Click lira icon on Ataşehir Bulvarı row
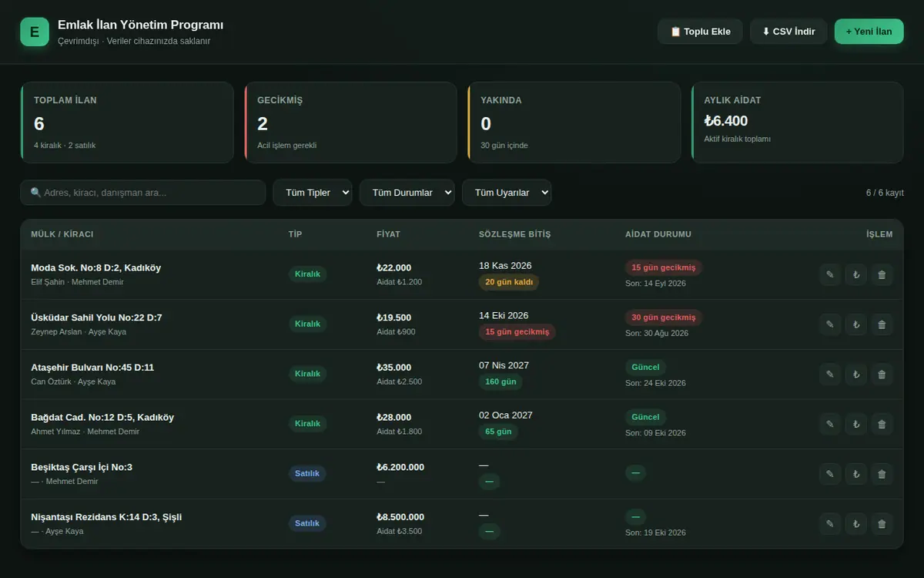The height and width of the screenshot is (578, 924). pos(856,375)
